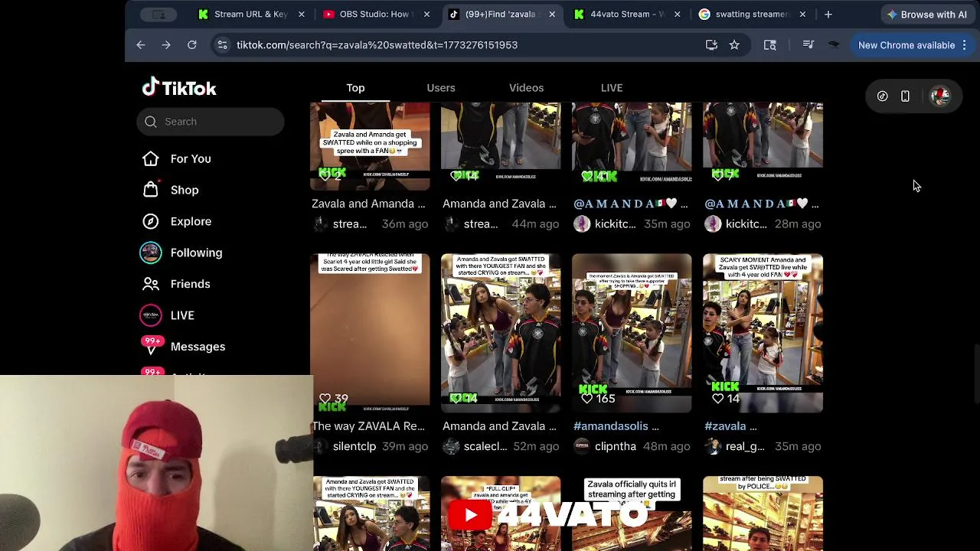Open a new browser tab with the plus
This screenshot has width=980, height=551.
(x=828, y=14)
